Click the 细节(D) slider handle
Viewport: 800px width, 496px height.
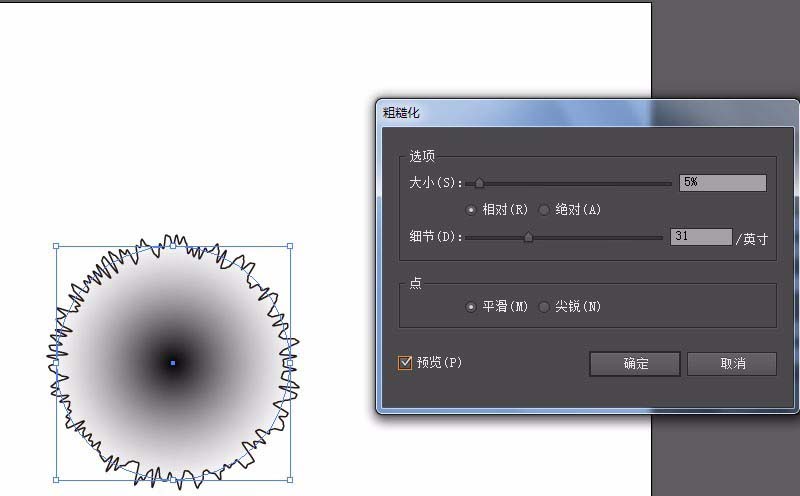[529, 237]
